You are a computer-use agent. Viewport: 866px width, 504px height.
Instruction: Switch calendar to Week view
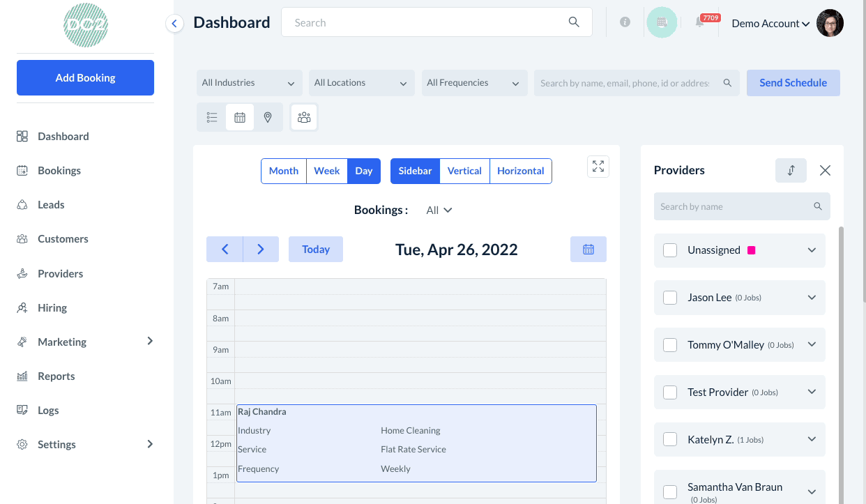click(x=327, y=171)
